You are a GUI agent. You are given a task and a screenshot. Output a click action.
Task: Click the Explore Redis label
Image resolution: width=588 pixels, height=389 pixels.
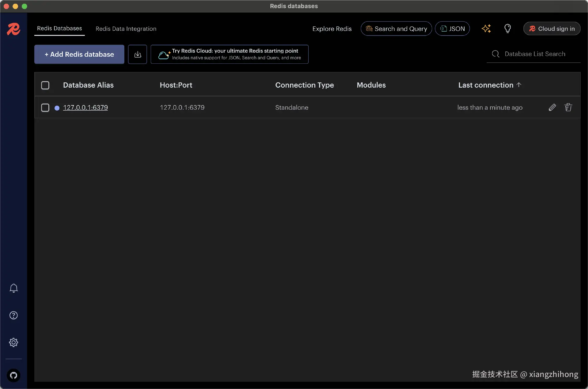coord(332,29)
